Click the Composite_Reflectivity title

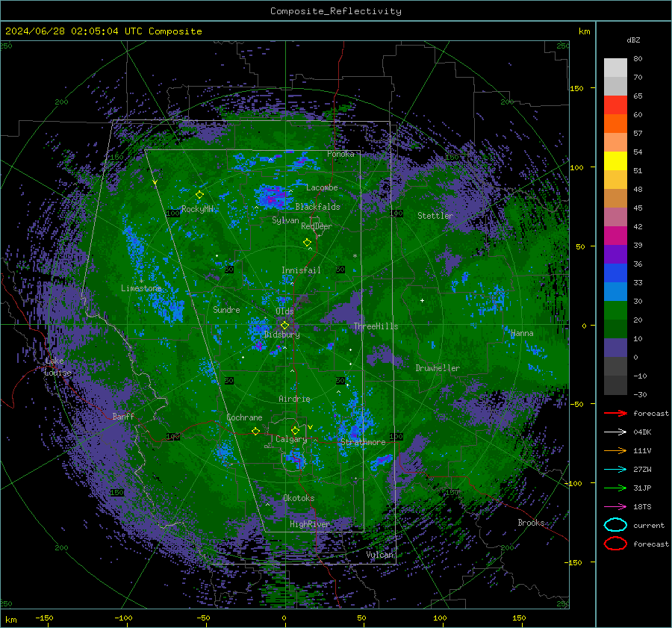coord(335,11)
